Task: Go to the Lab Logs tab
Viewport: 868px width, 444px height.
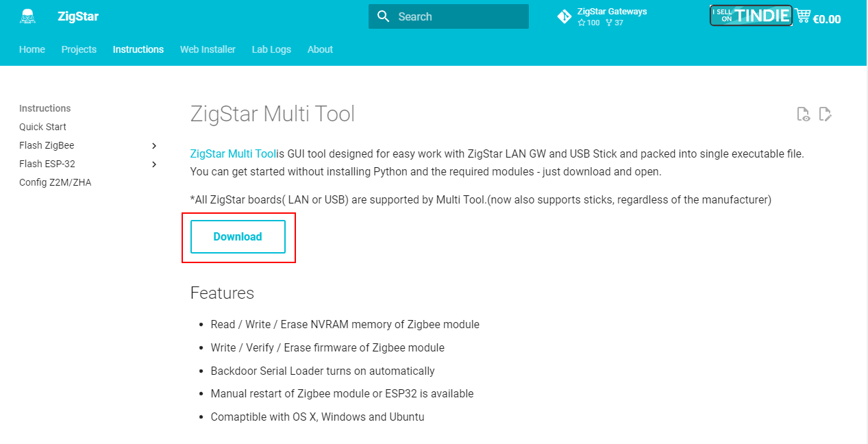Action: point(271,49)
